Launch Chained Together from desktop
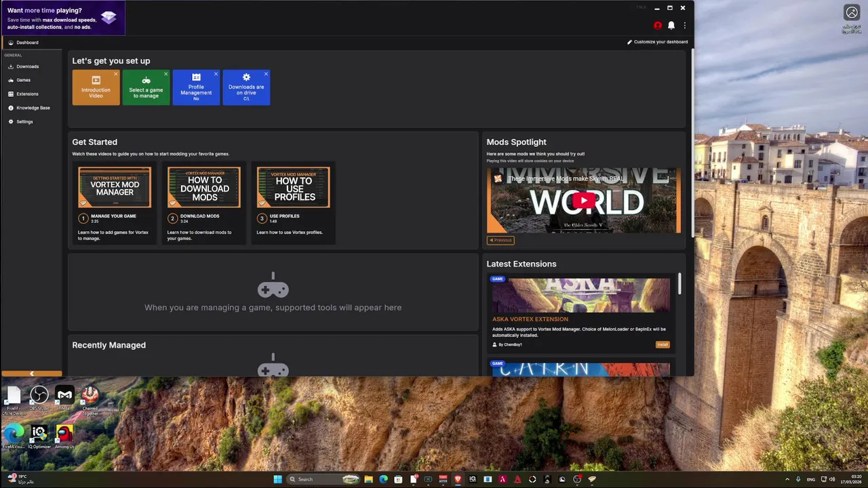Image resolution: width=868 pixels, height=488 pixels. tap(90, 400)
